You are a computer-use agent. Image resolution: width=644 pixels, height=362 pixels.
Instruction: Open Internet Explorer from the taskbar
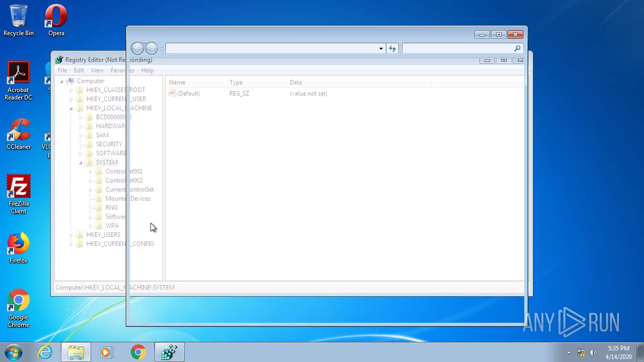[45, 352]
